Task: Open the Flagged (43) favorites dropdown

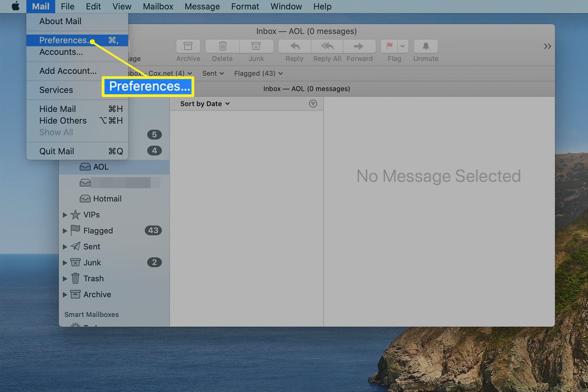Action: point(258,73)
